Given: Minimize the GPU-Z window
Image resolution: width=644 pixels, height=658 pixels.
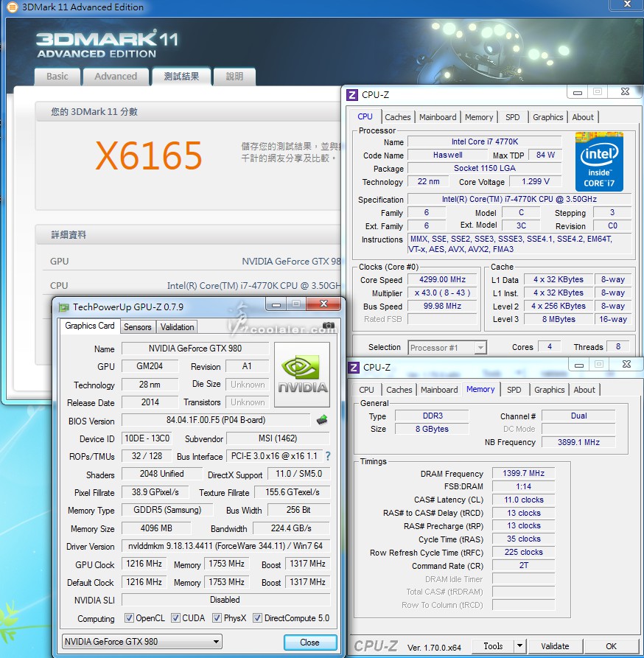Looking at the screenshot, I should tap(276, 304).
